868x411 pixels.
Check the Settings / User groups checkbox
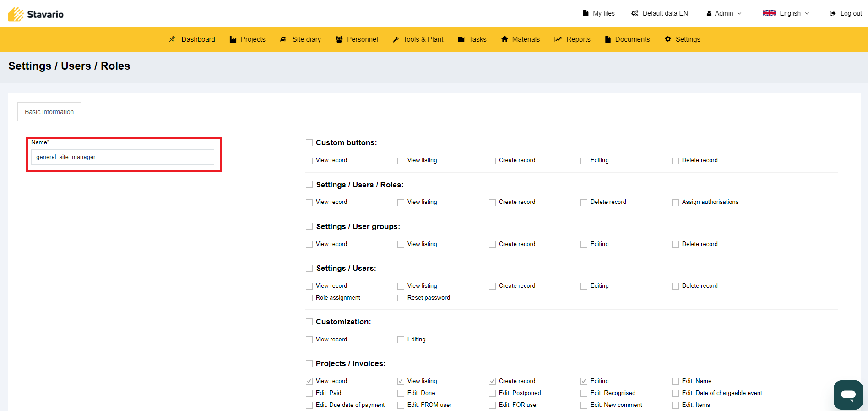(309, 226)
